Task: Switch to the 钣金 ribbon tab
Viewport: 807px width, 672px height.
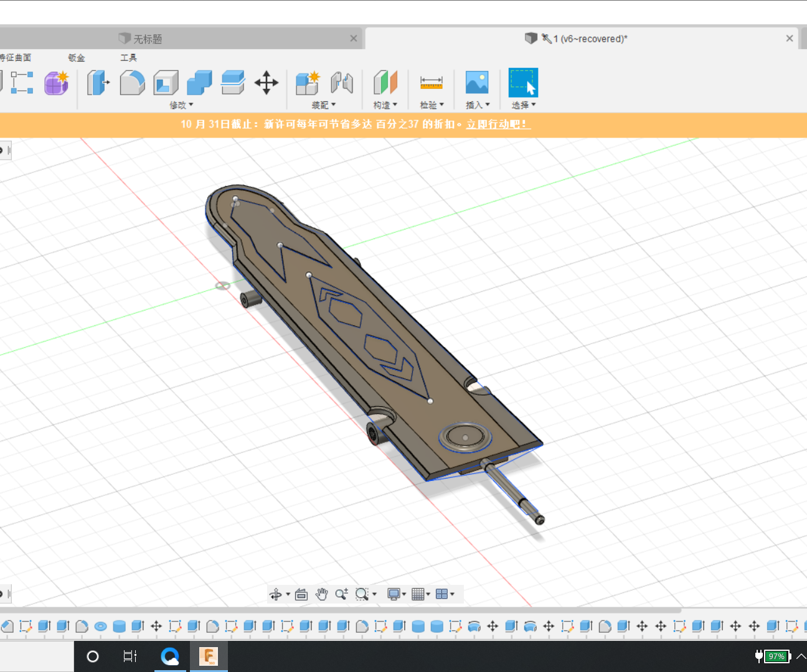Action: click(77, 57)
